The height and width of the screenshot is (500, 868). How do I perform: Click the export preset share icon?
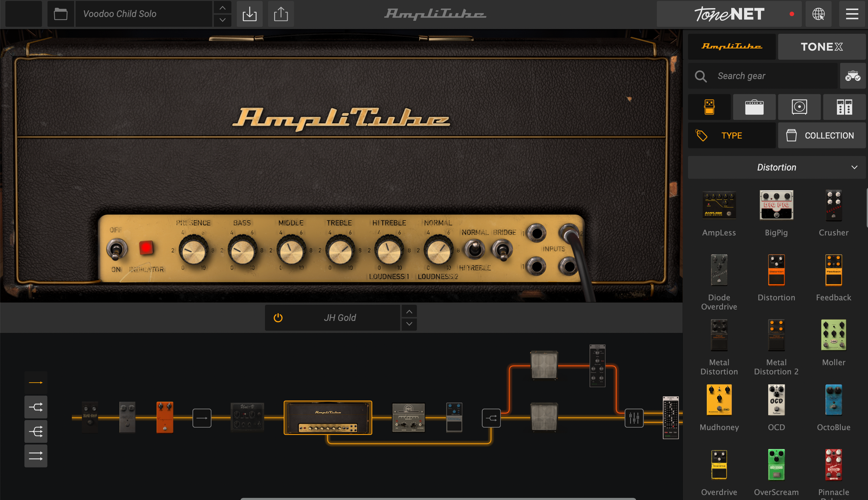click(x=281, y=14)
